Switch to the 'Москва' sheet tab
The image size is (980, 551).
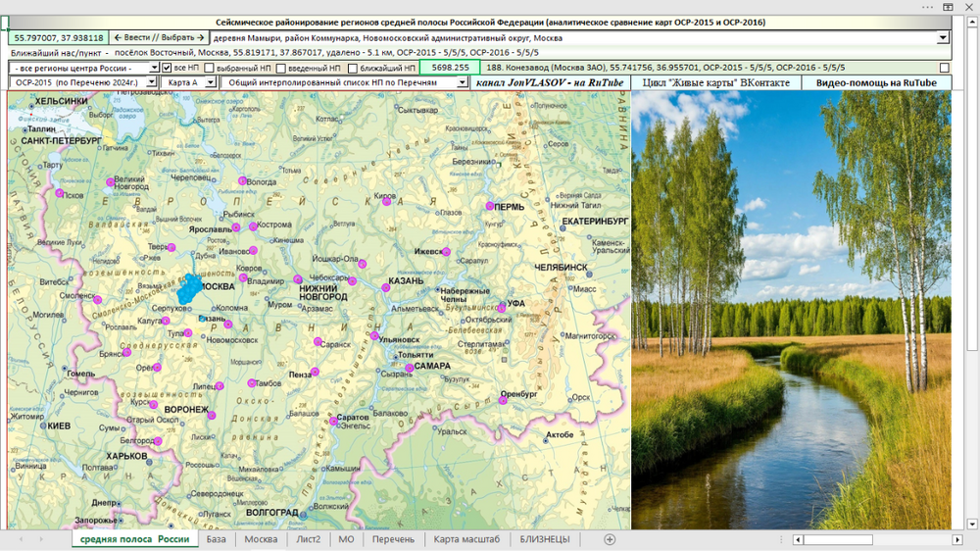click(261, 539)
